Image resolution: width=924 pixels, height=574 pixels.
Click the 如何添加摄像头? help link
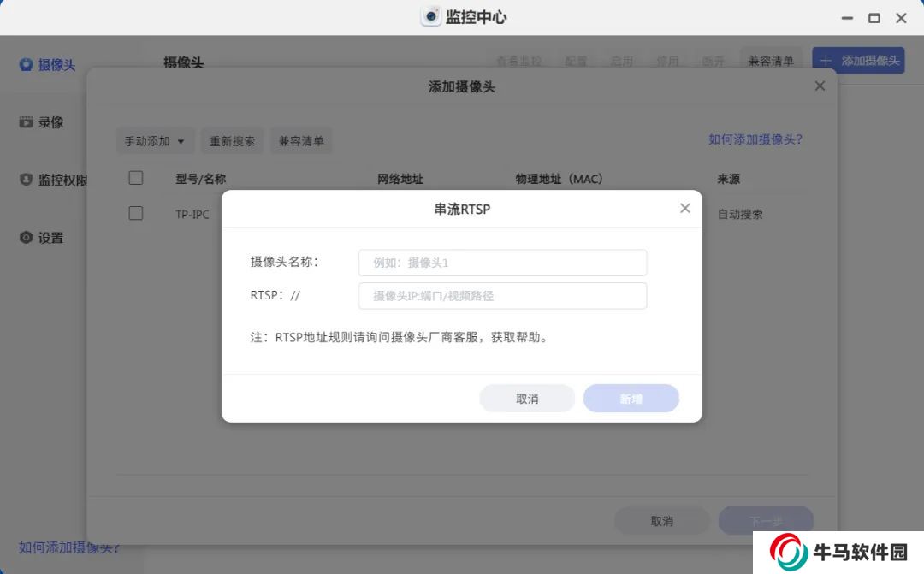755,139
